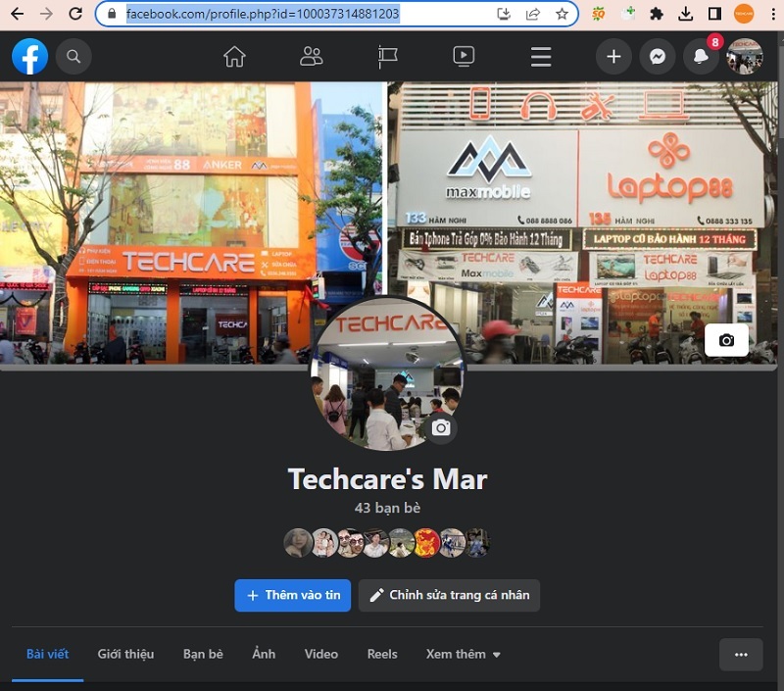Click the Facebook search magnifier
This screenshot has height=691, width=784.
point(73,57)
